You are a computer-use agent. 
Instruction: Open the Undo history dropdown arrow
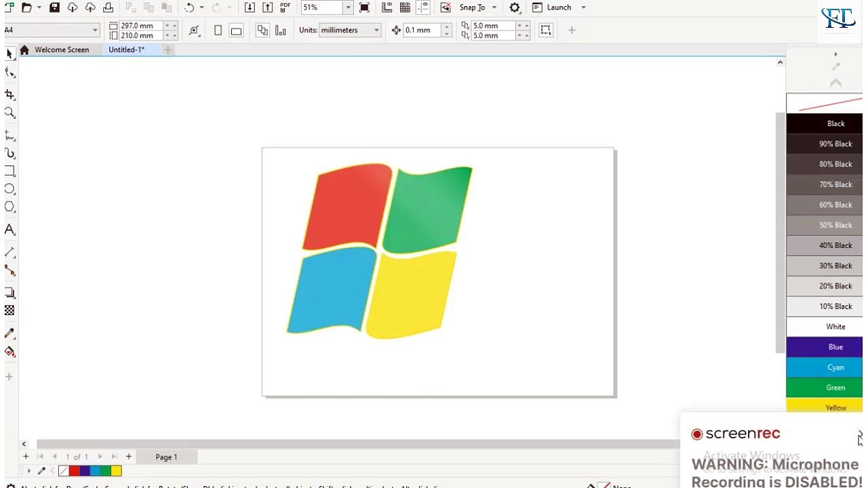(201, 7)
